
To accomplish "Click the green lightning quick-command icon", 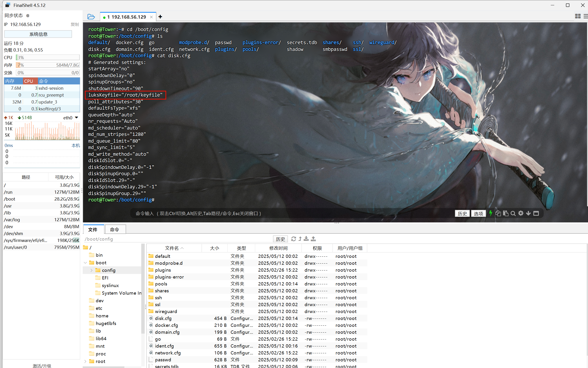I will coord(491,213).
